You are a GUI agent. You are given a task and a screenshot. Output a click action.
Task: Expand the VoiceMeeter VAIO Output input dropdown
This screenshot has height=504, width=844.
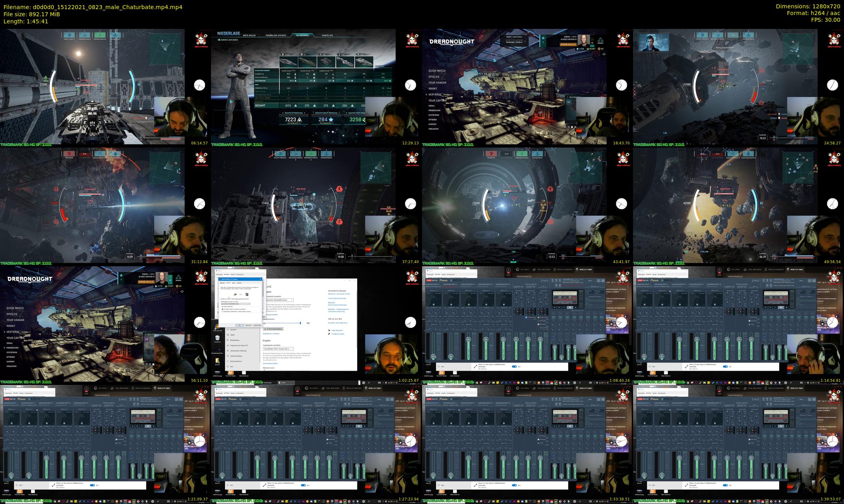pos(278,349)
